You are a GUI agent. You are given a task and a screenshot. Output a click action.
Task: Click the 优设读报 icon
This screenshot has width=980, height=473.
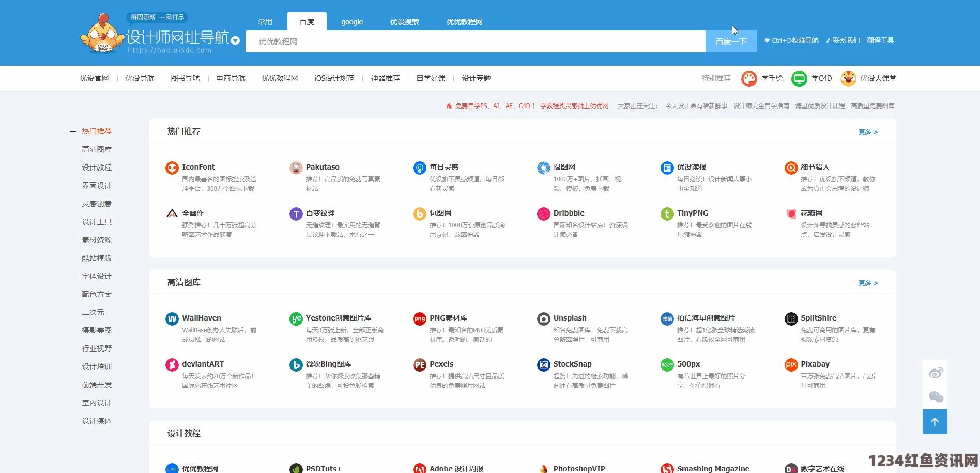pyautogui.click(x=667, y=167)
